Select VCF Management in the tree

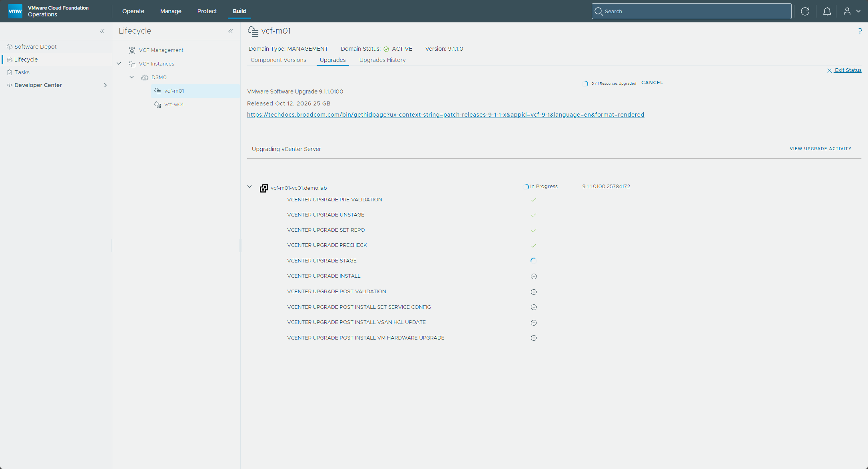[x=161, y=50]
